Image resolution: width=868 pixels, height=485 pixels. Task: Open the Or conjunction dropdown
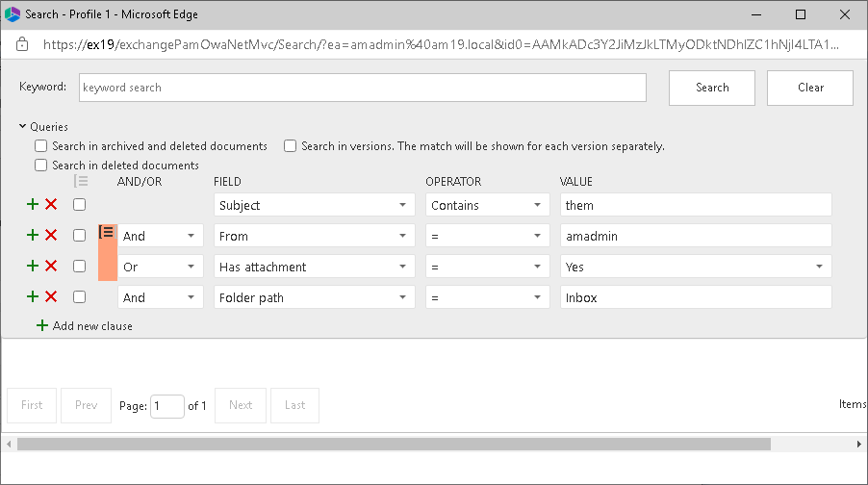[x=161, y=267]
